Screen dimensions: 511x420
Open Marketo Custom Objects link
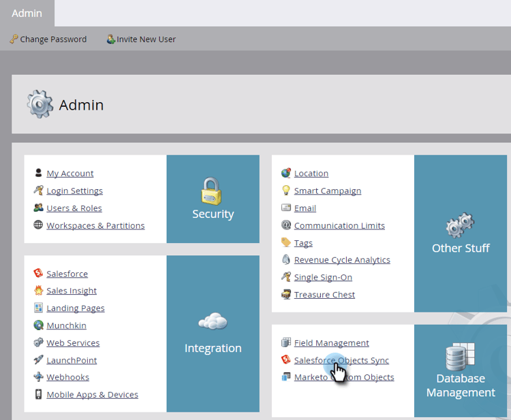344,377
